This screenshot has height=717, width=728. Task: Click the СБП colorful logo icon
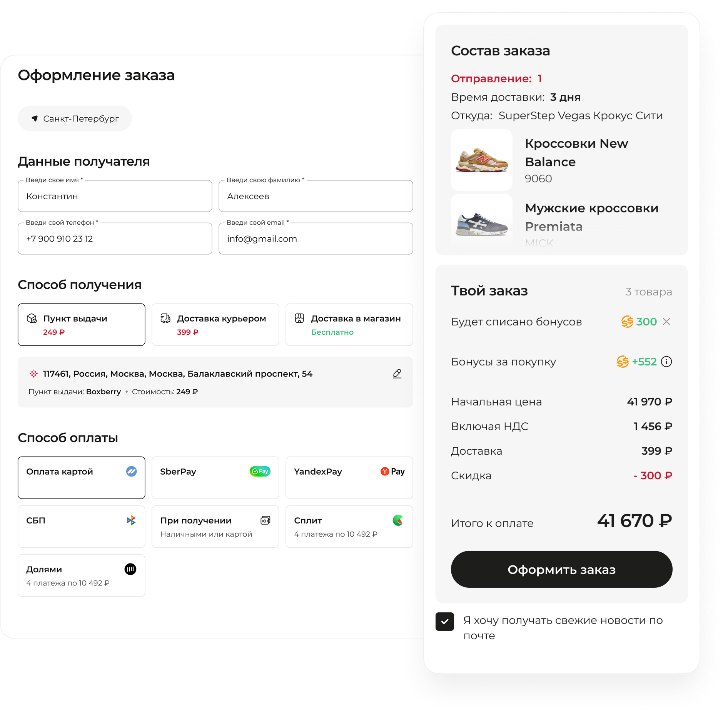point(131,520)
